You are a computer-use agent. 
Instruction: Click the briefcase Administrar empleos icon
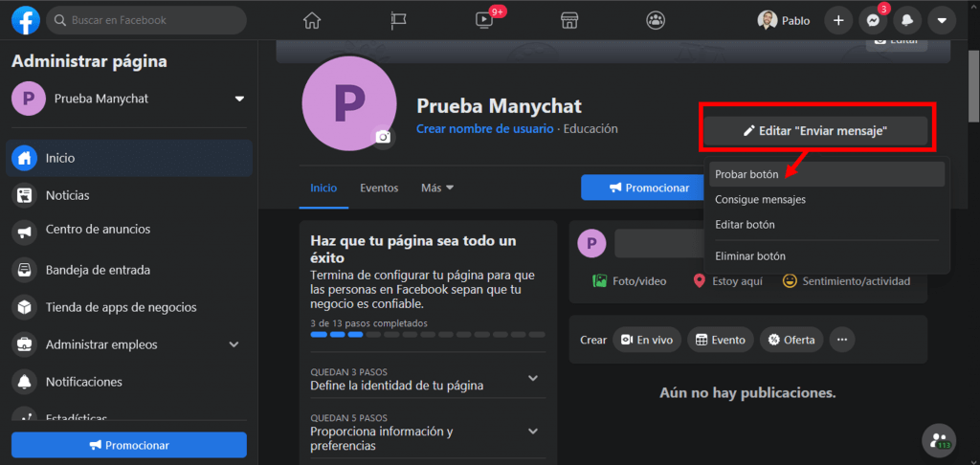24,344
